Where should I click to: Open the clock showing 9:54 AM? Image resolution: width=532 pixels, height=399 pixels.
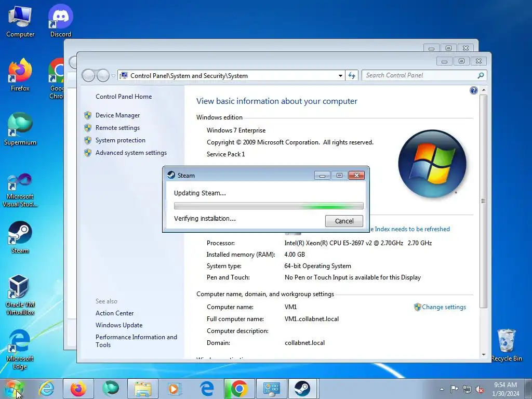click(506, 389)
